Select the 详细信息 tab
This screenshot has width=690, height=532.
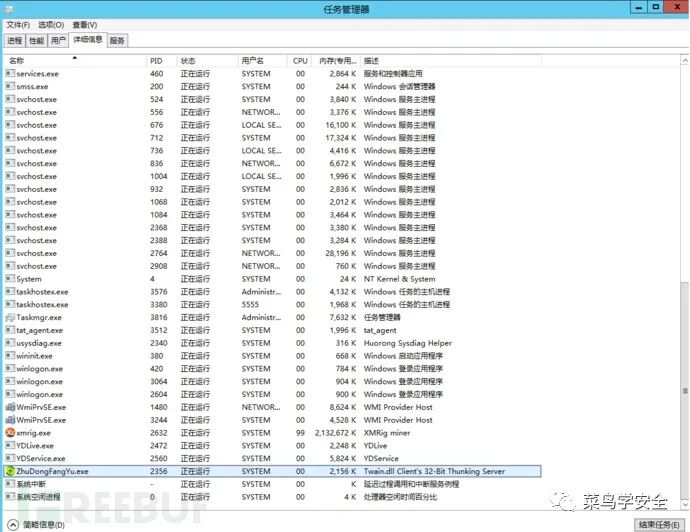[x=88, y=40]
